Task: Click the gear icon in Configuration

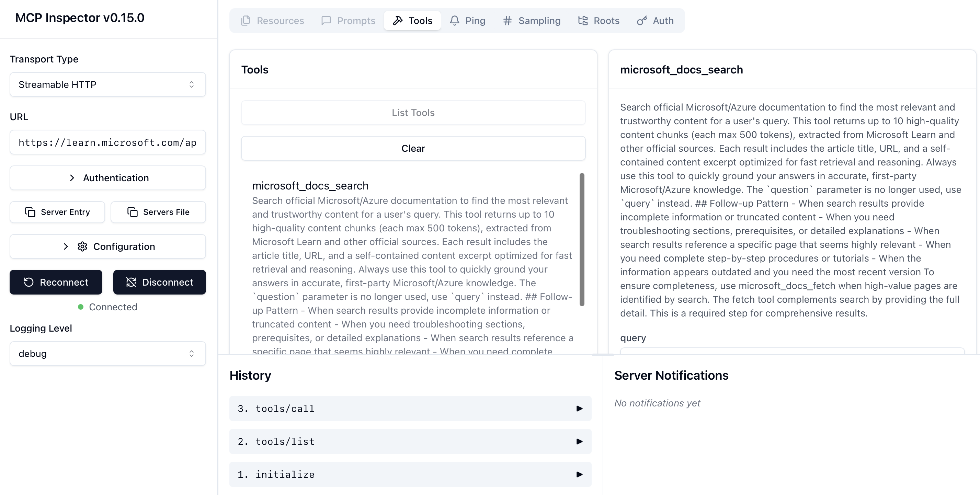Action: click(x=82, y=246)
